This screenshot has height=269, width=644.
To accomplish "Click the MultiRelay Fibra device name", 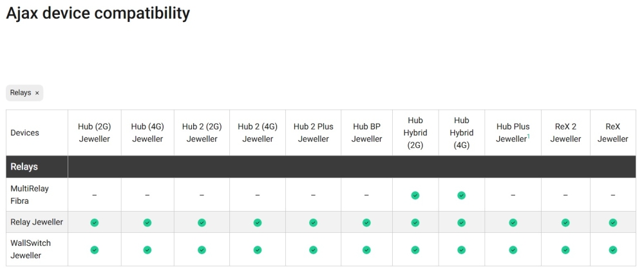I will tap(30, 195).
